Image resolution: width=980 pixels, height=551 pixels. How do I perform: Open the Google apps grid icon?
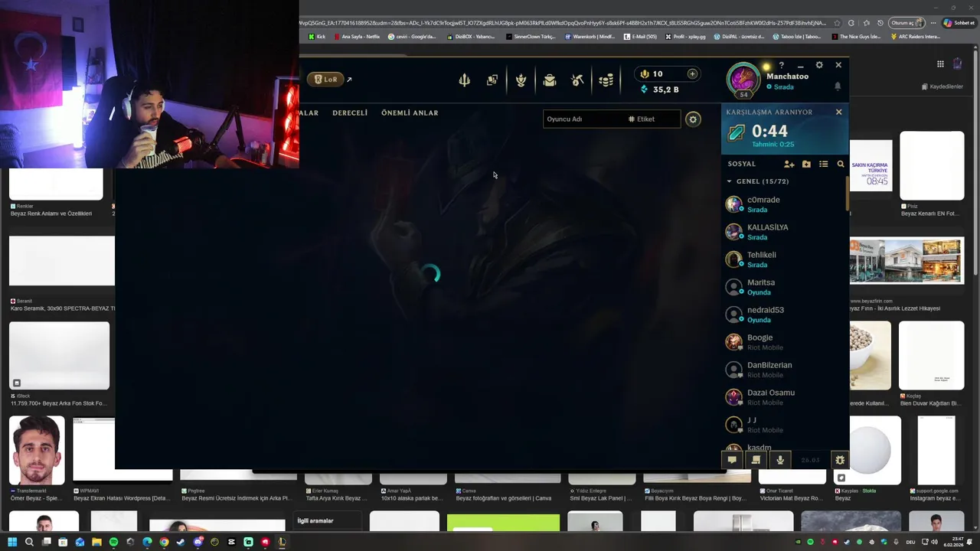940,64
